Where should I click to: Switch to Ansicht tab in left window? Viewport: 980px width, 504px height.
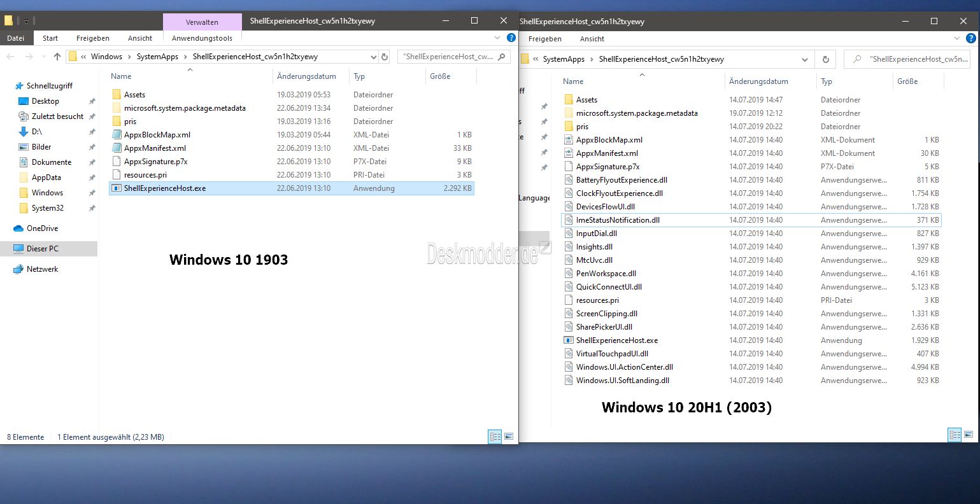[140, 38]
